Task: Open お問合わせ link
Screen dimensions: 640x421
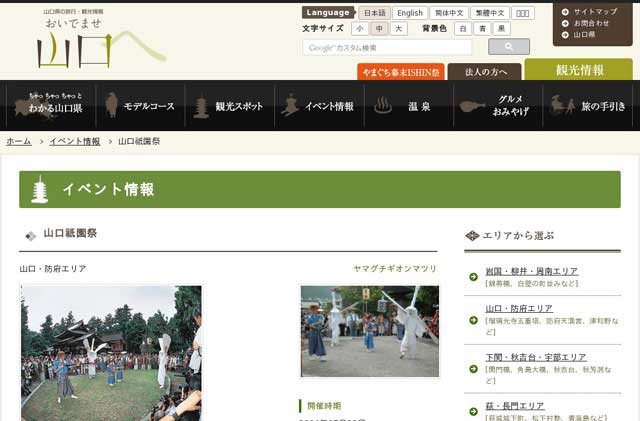Action: click(x=591, y=23)
